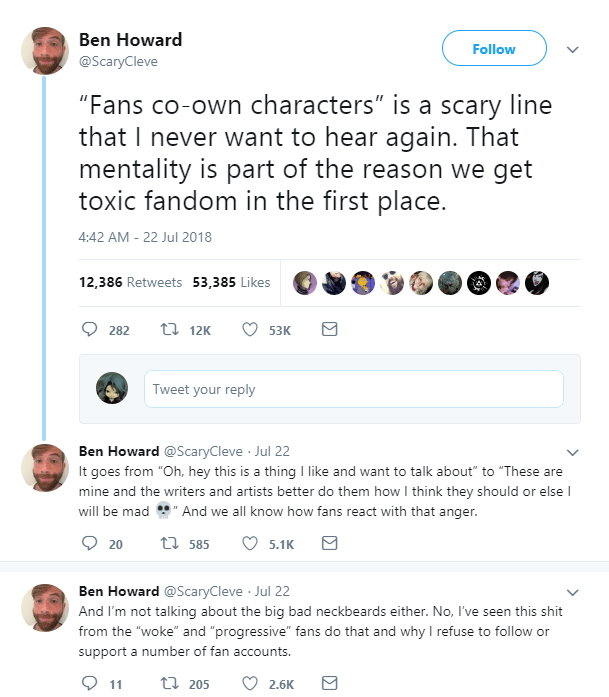The image size is (609, 697).
Task: Open the main tweet's dropdown chevron menu
Action: (x=573, y=48)
